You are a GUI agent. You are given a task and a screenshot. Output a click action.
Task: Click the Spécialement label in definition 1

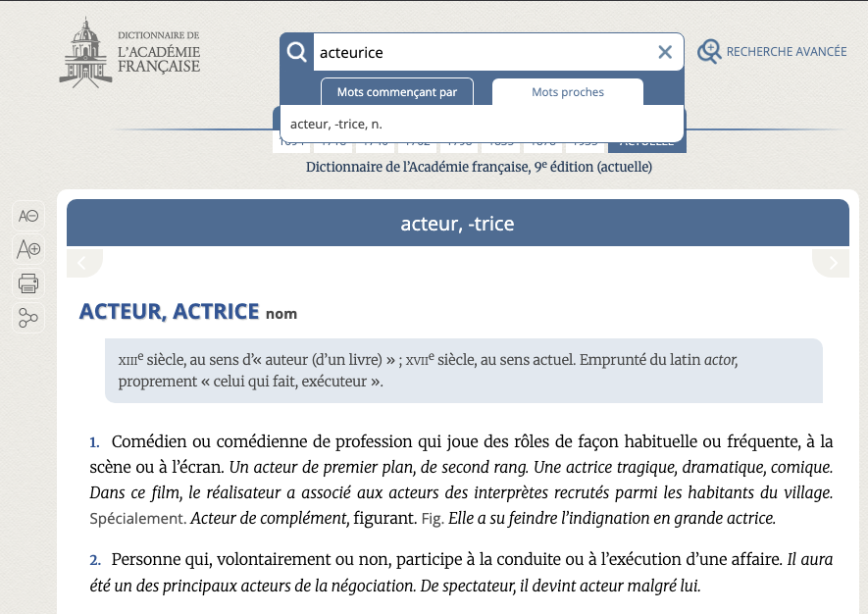138,519
